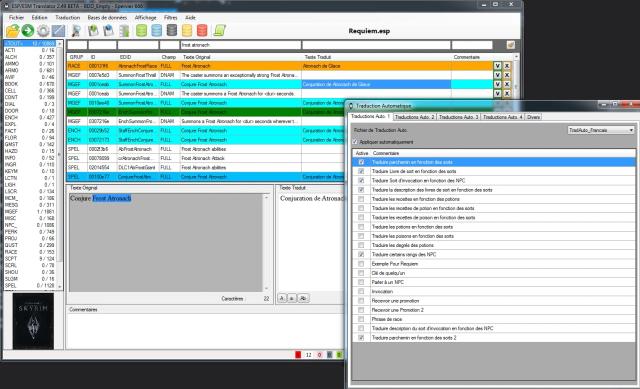Open the TradAuto_Francais dropdown

pos(601,130)
